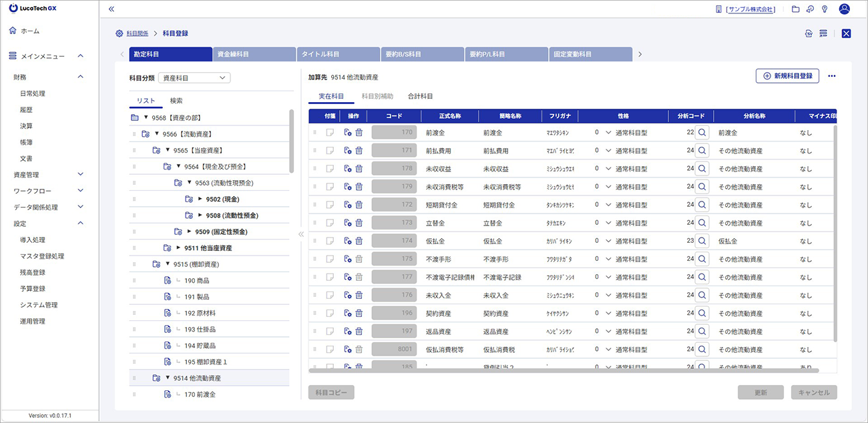Image resolution: width=868 pixels, height=423 pixels.
Task: Expand the 9502 (現金) tree node
Action: [200, 199]
